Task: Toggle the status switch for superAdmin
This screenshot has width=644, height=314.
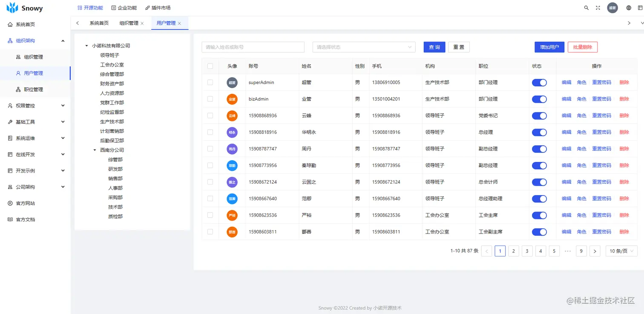Action: [x=539, y=83]
